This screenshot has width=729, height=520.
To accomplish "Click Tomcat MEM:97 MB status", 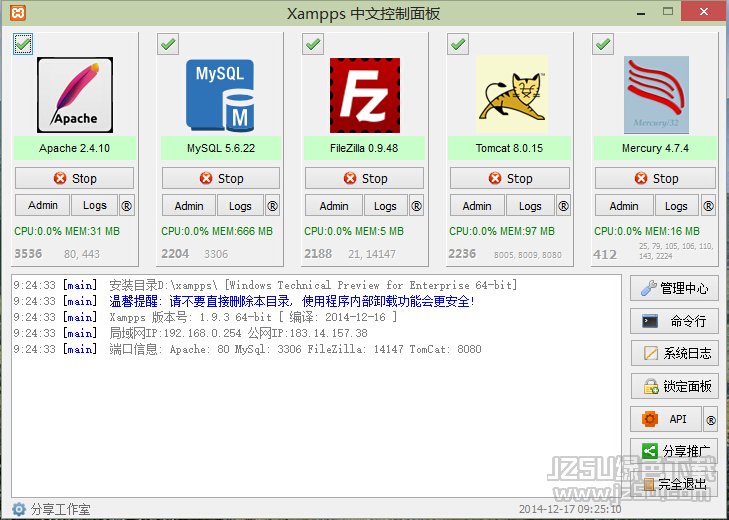I will click(528, 231).
